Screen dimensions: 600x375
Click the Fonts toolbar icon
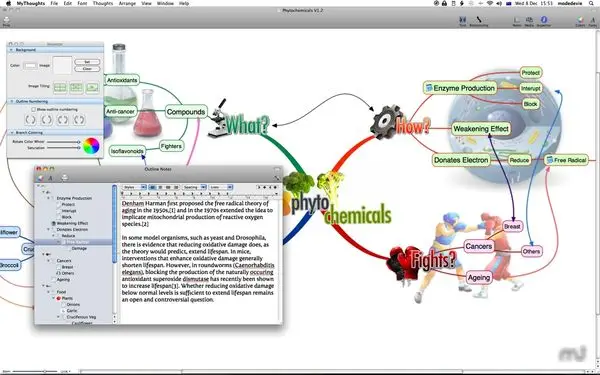tap(592, 21)
